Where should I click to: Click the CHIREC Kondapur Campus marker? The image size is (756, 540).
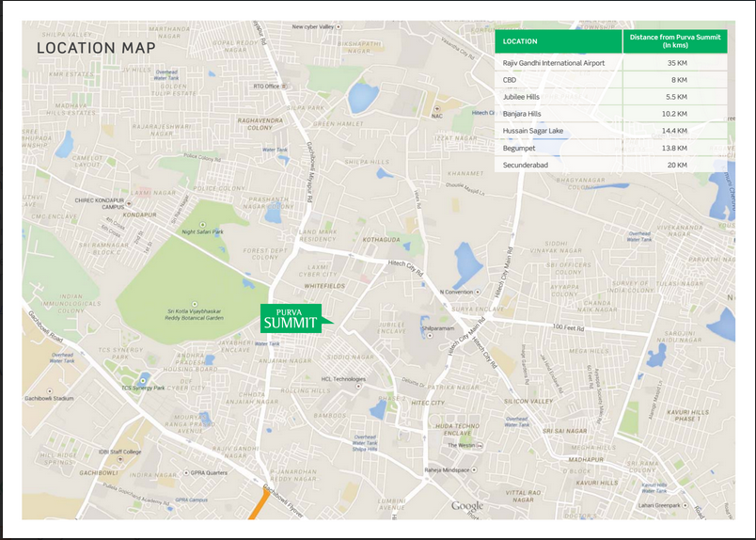129,203
